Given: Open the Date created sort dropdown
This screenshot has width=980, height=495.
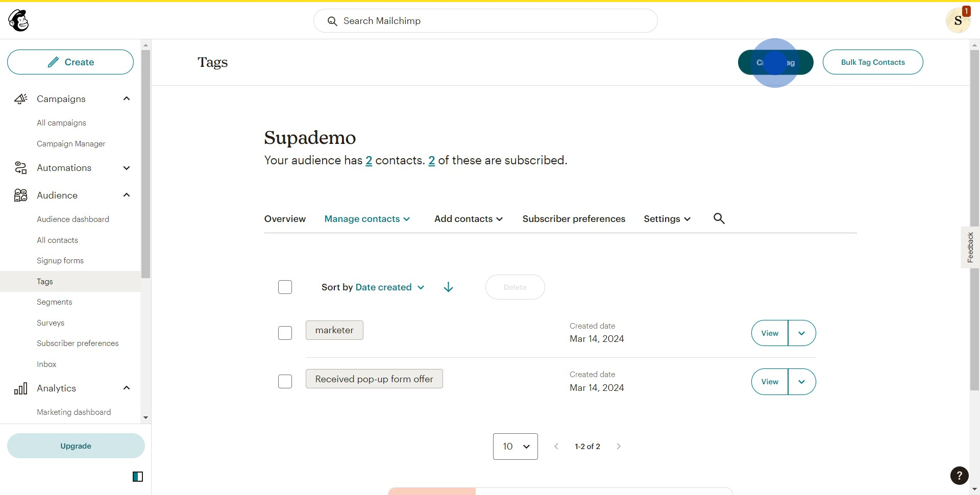Looking at the screenshot, I should pyautogui.click(x=389, y=287).
